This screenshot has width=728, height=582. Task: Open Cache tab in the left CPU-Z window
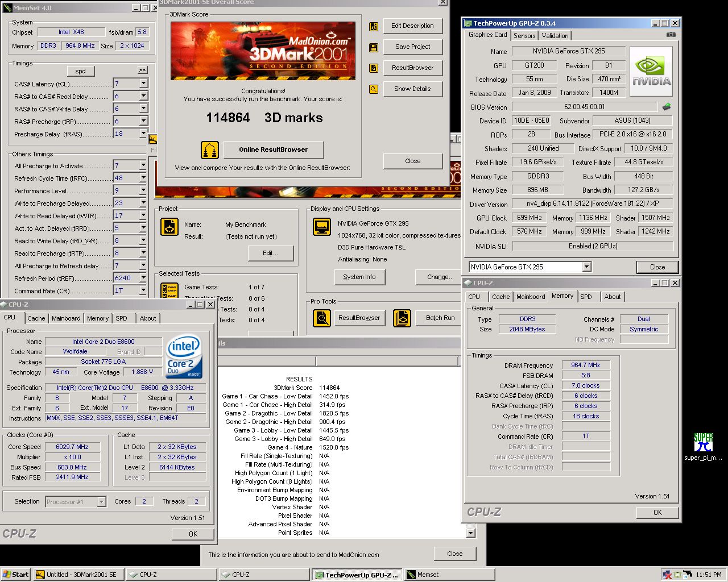click(x=36, y=318)
